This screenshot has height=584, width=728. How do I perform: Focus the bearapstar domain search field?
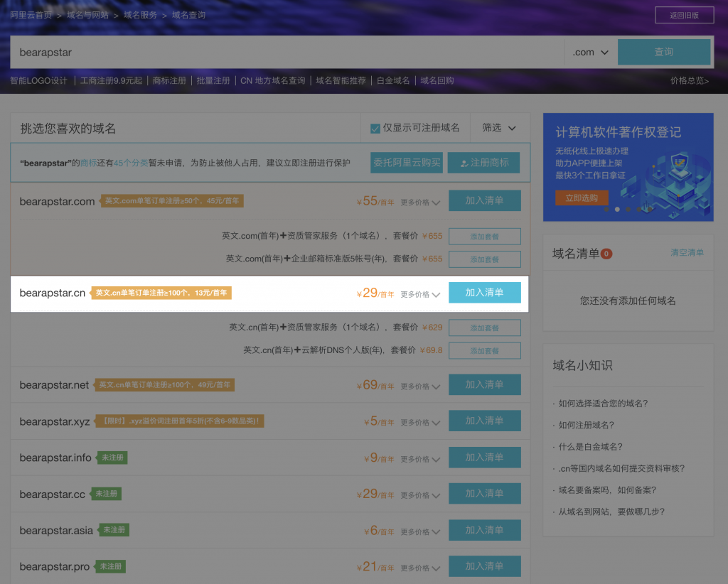click(287, 53)
